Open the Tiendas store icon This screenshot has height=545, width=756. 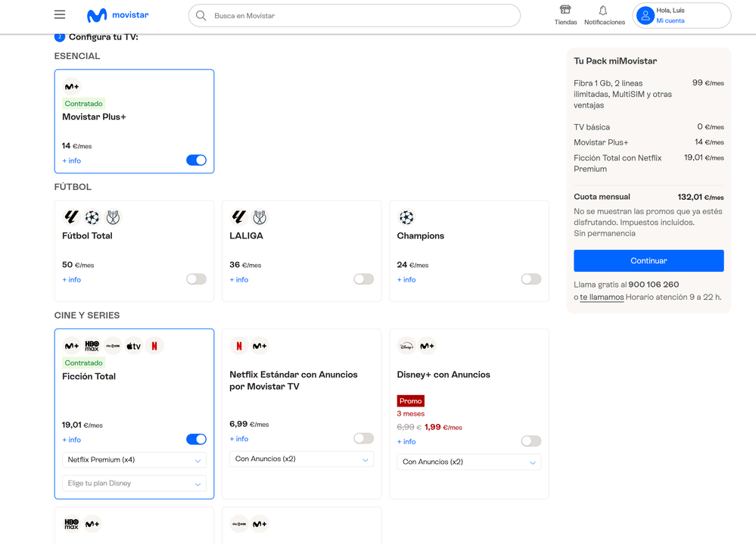point(565,11)
